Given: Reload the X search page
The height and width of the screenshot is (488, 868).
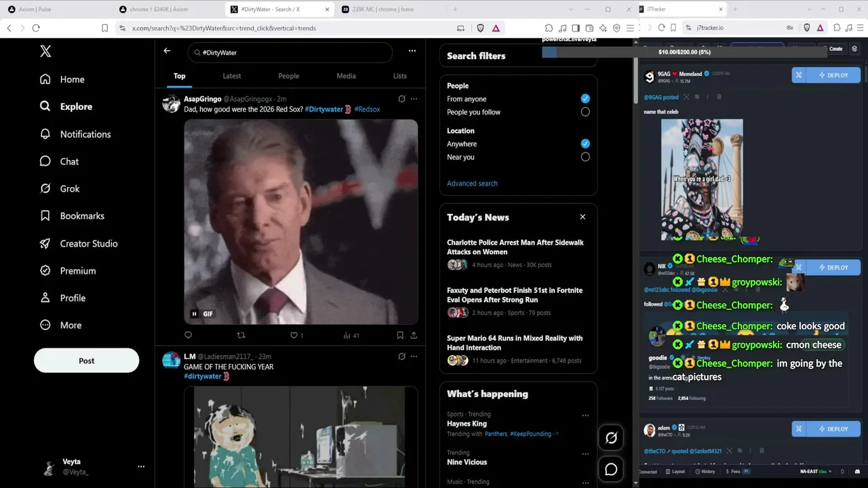Looking at the screenshot, I should 36,28.
